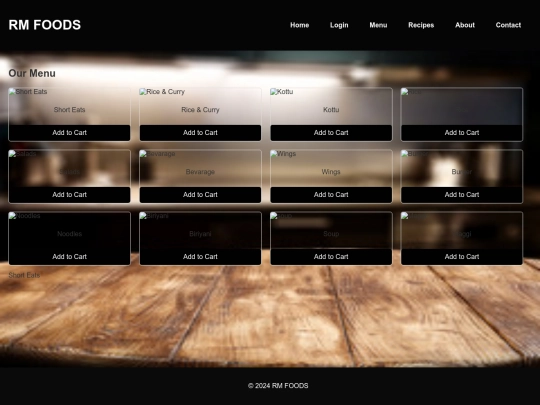Viewport: 540px width, 405px height.
Task: Add Rice & Curry to the cart
Action: point(200,133)
